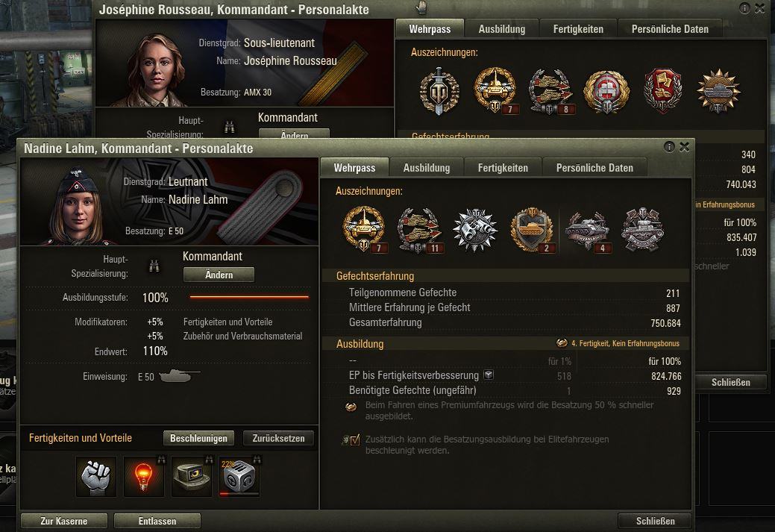Screen dimensions: 775x532
Task: Click the E 50 tank silhouette icon
Action: (x=180, y=376)
